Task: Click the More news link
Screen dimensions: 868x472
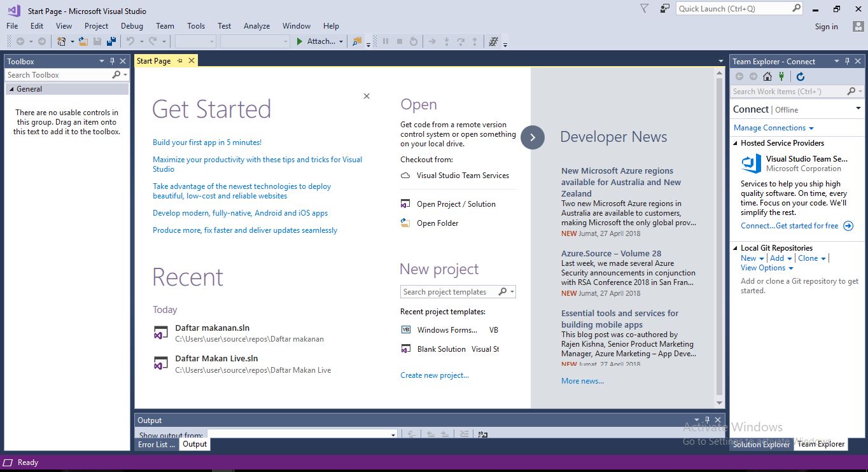Action: (x=582, y=381)
